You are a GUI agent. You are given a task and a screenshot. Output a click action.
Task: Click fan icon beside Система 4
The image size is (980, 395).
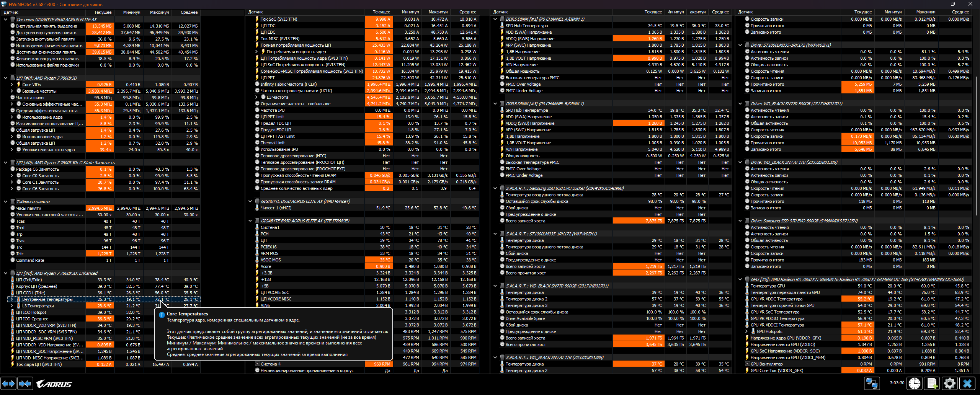[x=257, y=364]
